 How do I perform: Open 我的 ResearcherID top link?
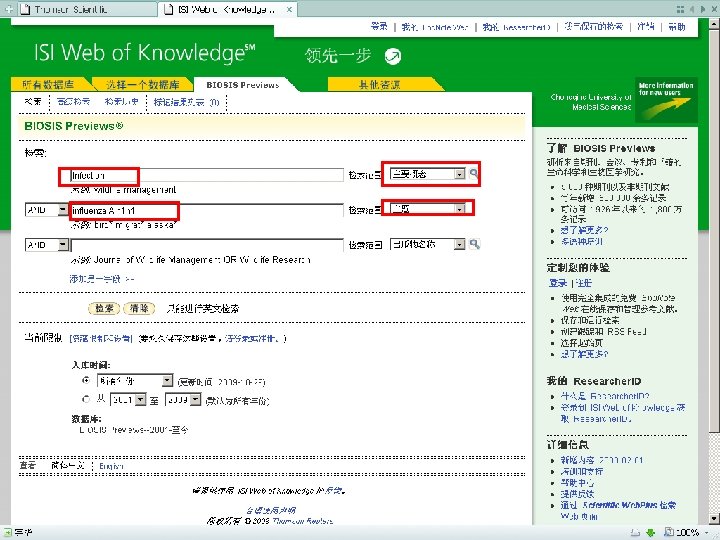click(516, 27)
